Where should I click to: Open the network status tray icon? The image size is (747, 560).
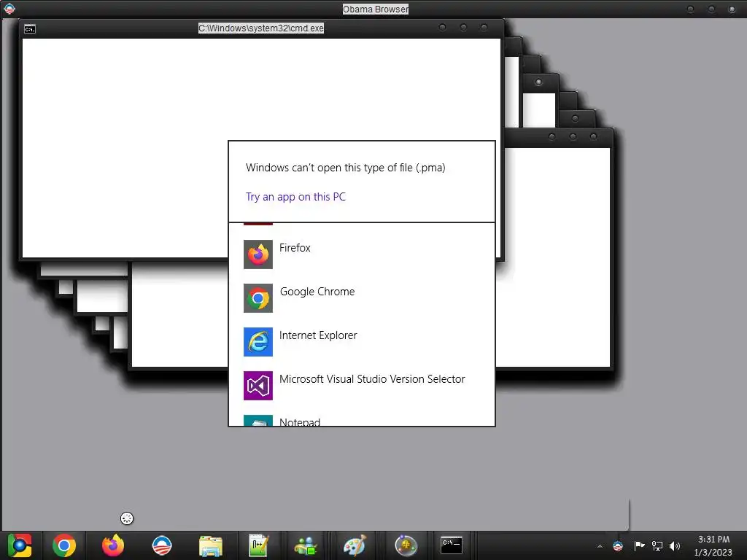click(657, 545)
